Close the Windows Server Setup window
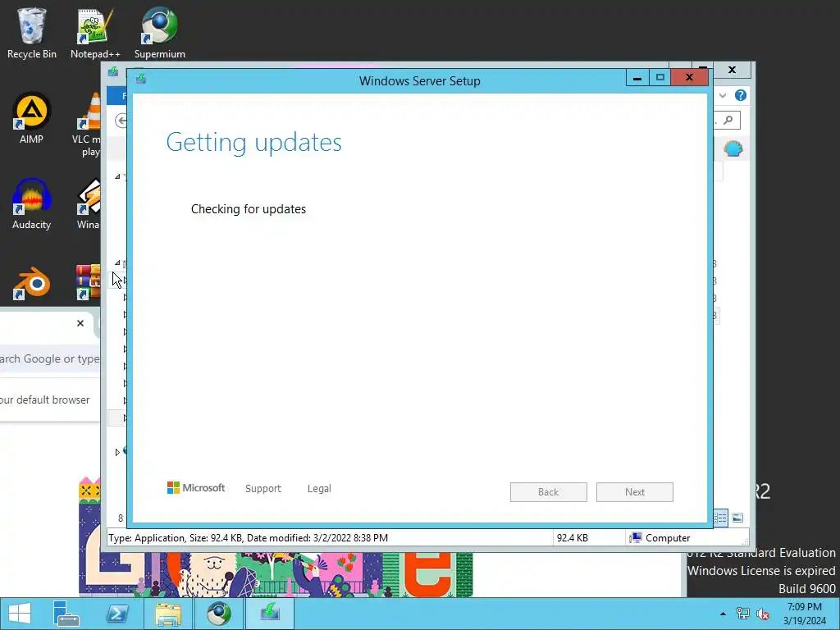Screen dimensions: 840x630 (x=689, y=78)
